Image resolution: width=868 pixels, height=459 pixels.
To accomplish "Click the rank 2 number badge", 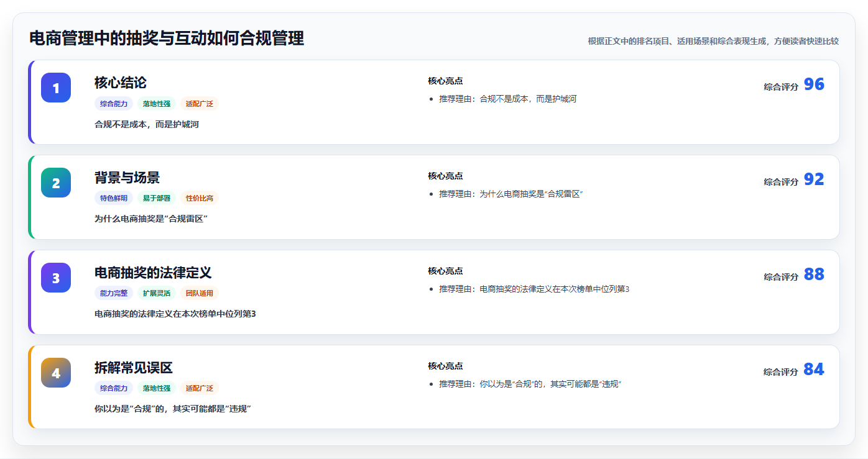I will (x=56, y=183).
